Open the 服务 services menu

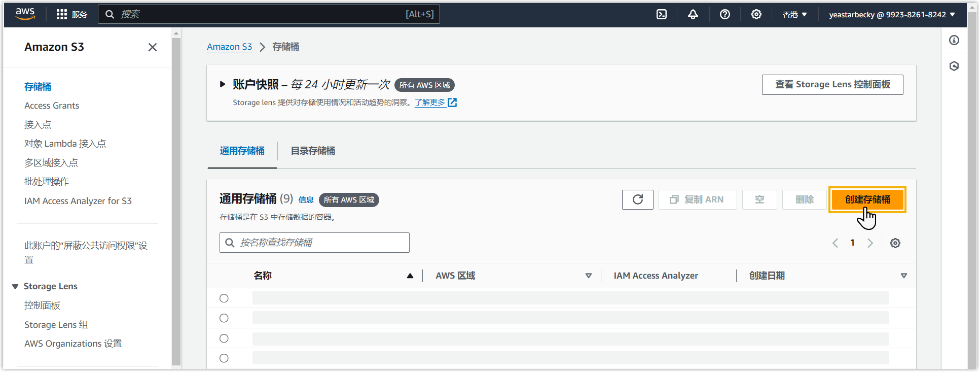click(71, 15)
